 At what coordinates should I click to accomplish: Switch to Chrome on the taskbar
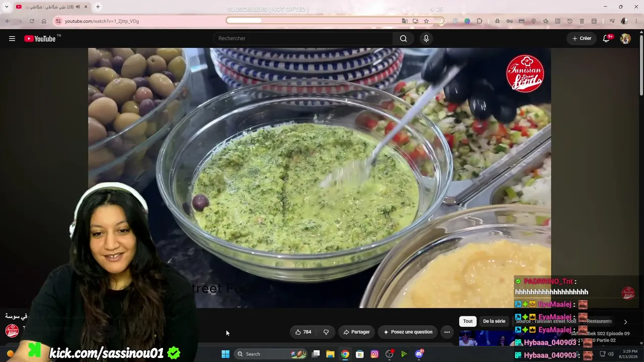click(345, 354)
